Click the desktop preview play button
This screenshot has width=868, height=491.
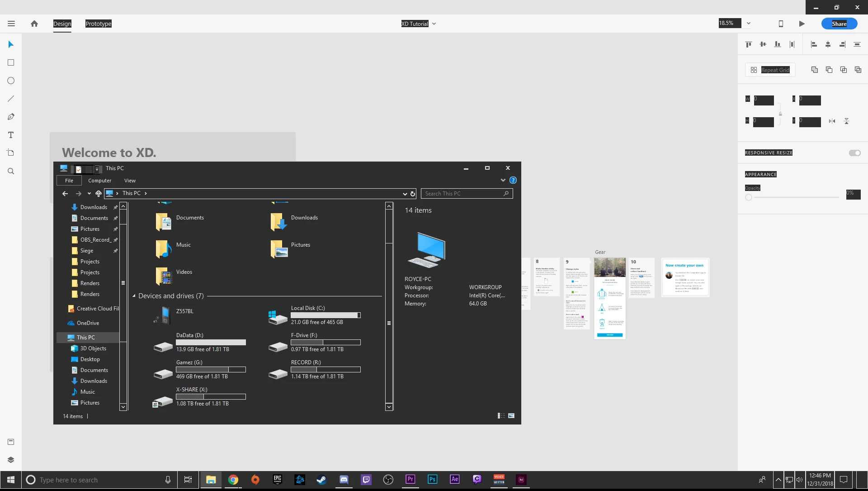pyautogui.click(x=802, y=24)
